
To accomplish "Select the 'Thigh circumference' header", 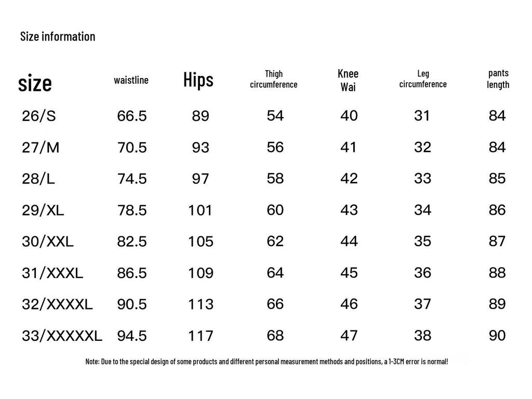I will coord(274,79).
